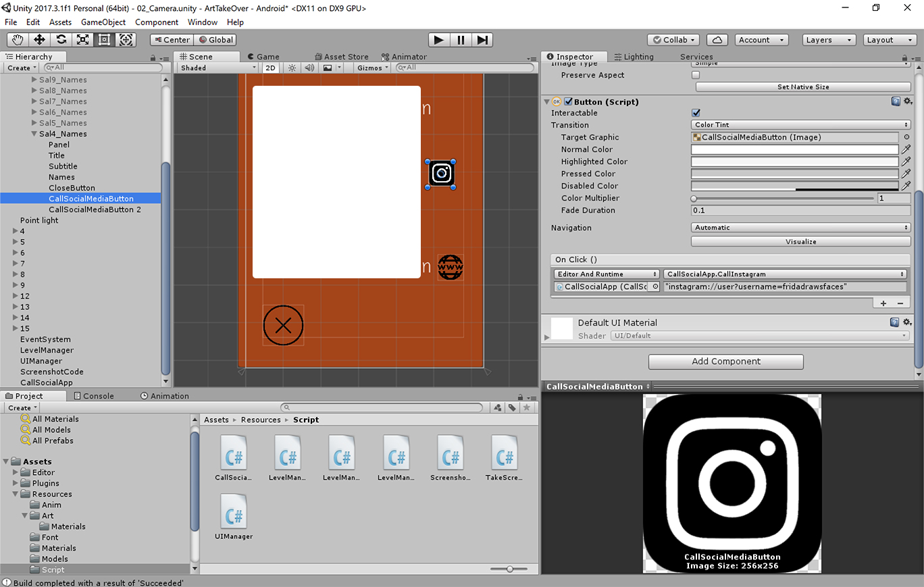Image resolution: width=924 pixels, height=587 pixels.
Task: Open scene effects image dropdown
Action: pos(332,68)
